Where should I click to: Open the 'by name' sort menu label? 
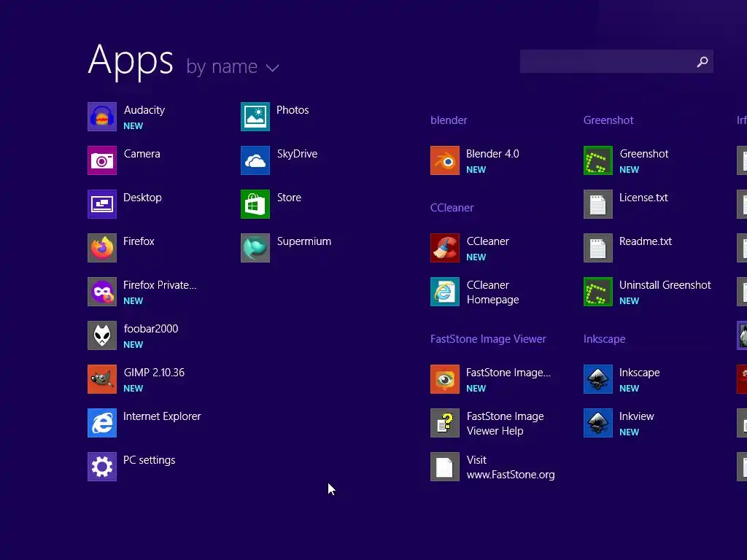[x=222, y=66]
